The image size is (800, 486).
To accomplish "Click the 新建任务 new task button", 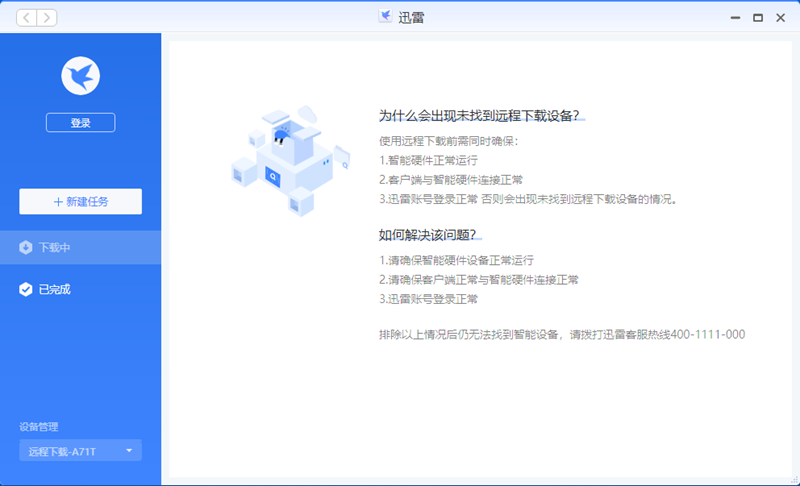I will click(x=81, y=201).
